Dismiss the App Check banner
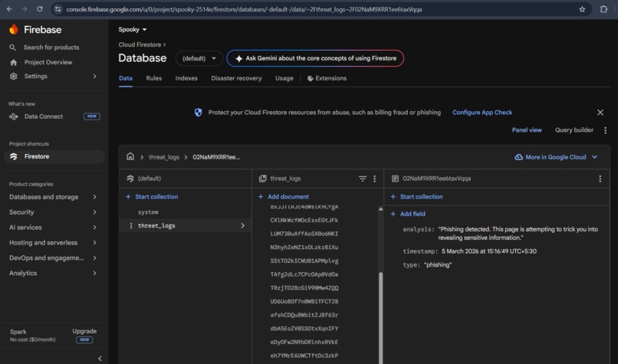Screen dimensions: 618x364 tap(600, 113)
